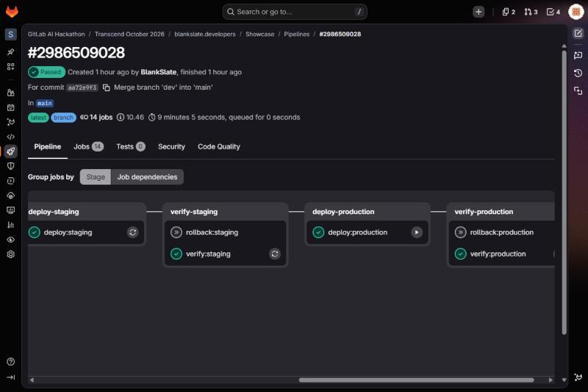
Task: Open the Analyze chart icon in sidebar
Action: click(10, 225)
